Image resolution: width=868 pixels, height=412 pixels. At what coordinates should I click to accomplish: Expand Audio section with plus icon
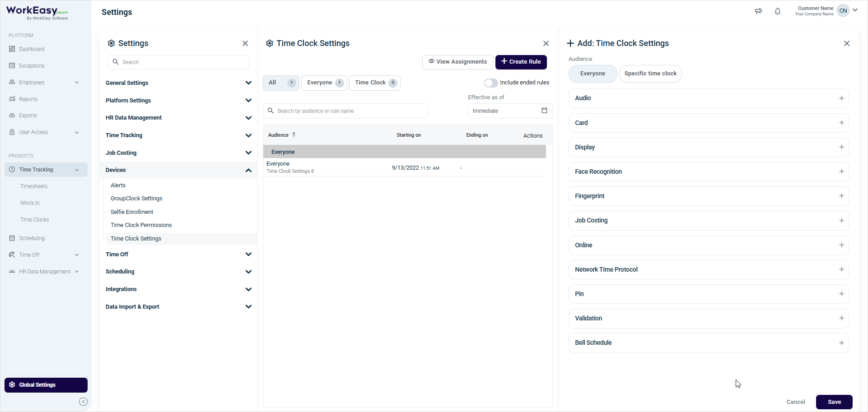point(841,98)
